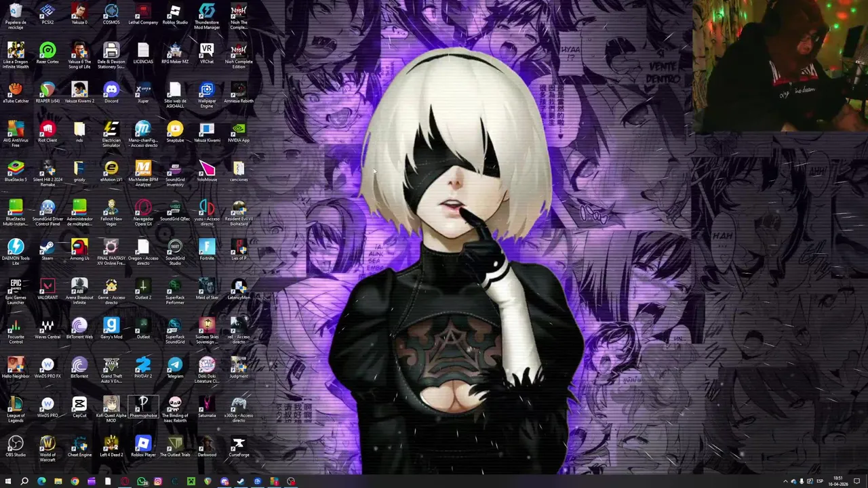
Task: Show hidden tray icons chevron
Action: point(785,481)
